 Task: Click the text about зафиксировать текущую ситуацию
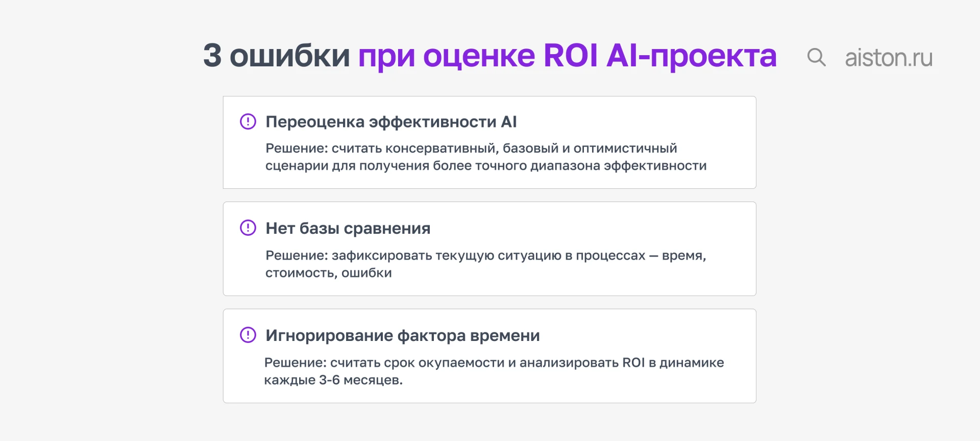click(486, 264)
